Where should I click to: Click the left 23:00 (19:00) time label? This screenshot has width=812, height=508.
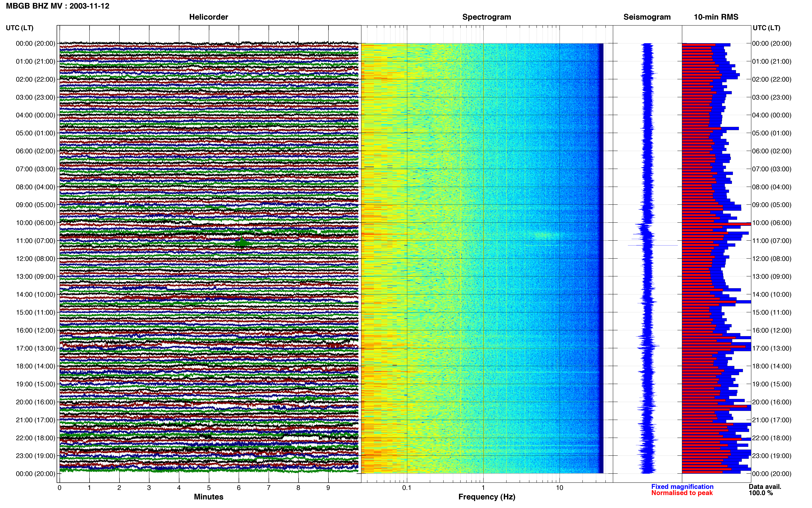click(x=36, y=456)
